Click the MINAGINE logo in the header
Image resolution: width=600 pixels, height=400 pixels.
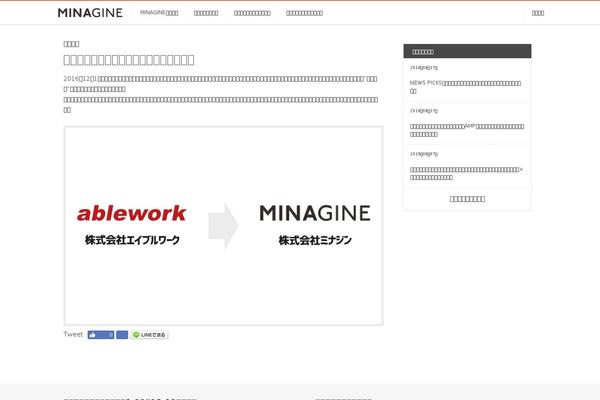[90, 13]
